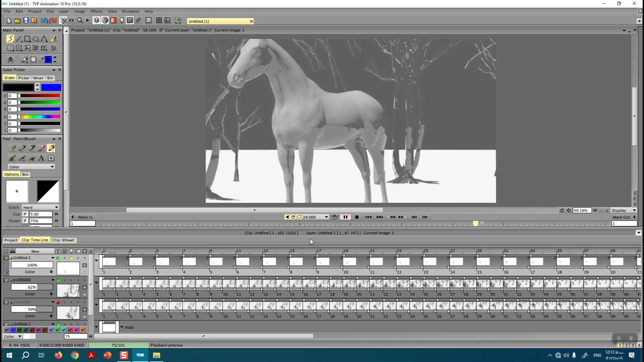Viewport: 644px width, 362px height.
Task: Choose the pen brush highlighted in PencilBrush panel
Action: pyautogui.click(x=51, y=148)
